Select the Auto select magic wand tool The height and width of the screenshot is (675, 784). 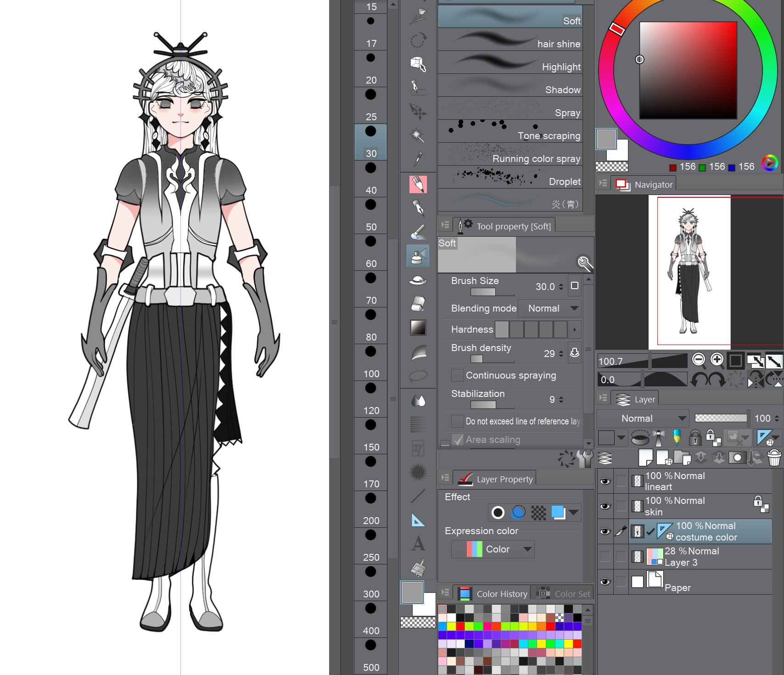417,135
